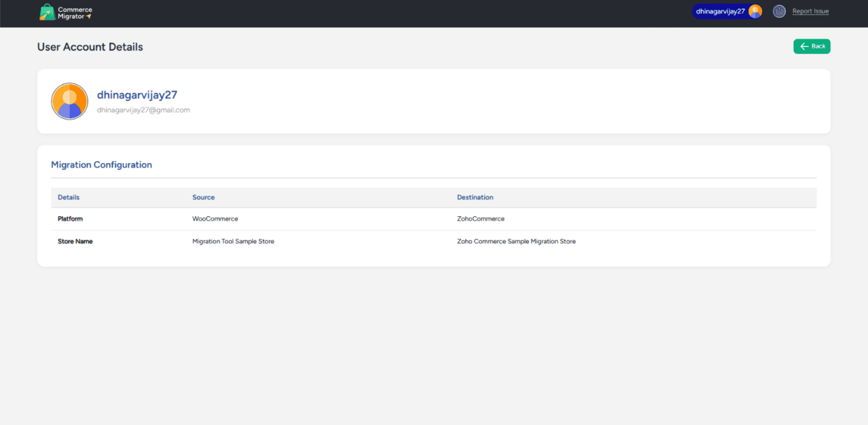Viewport: 868px width, 425px height.
Task: Click the ZohoCommerce destination platform cell
Action: tap(480, 219)
